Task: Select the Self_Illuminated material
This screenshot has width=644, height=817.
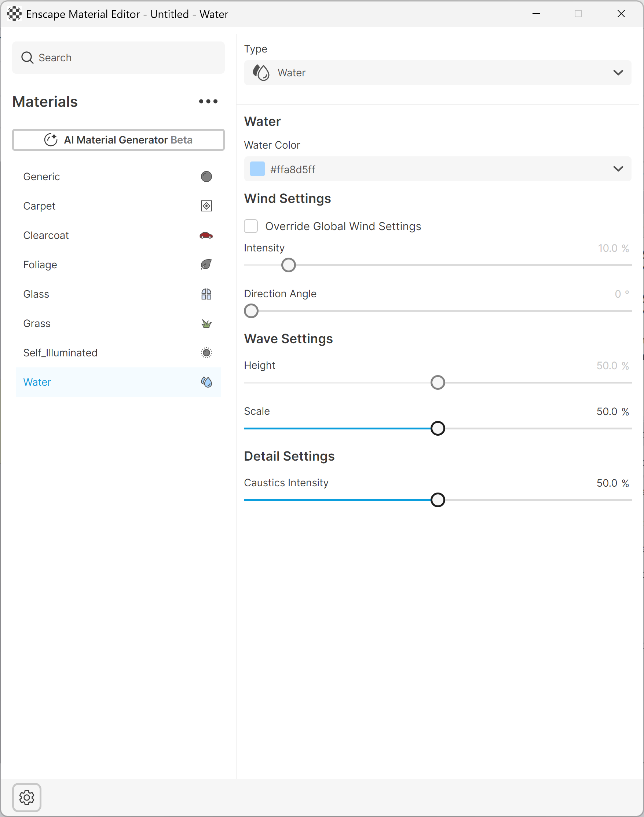Action: (x=118, y=353)
